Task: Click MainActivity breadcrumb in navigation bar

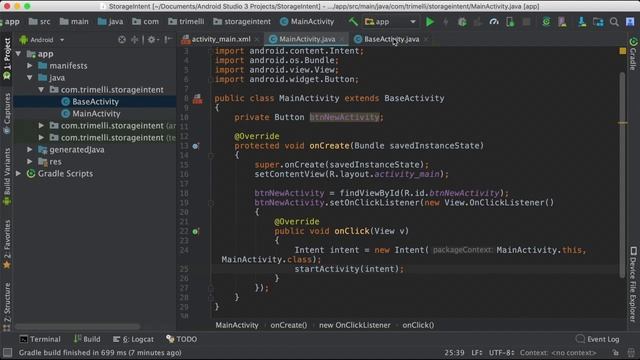Action: tap(307, 22)
